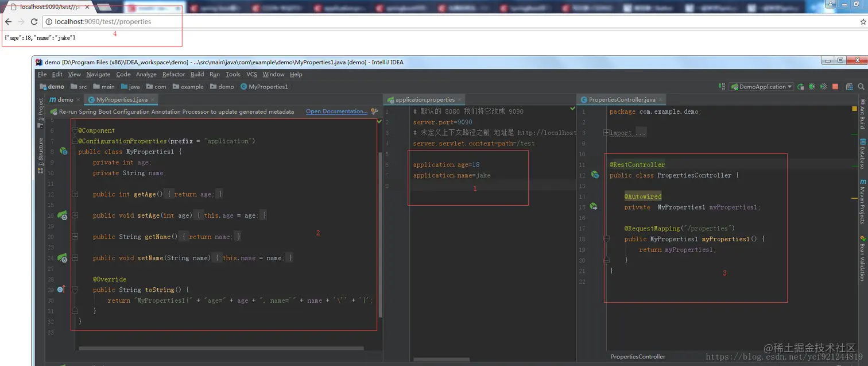Viewport: 868px width, 366px height.
Task: Click the Open Documentation link
Action: point(336,111)
